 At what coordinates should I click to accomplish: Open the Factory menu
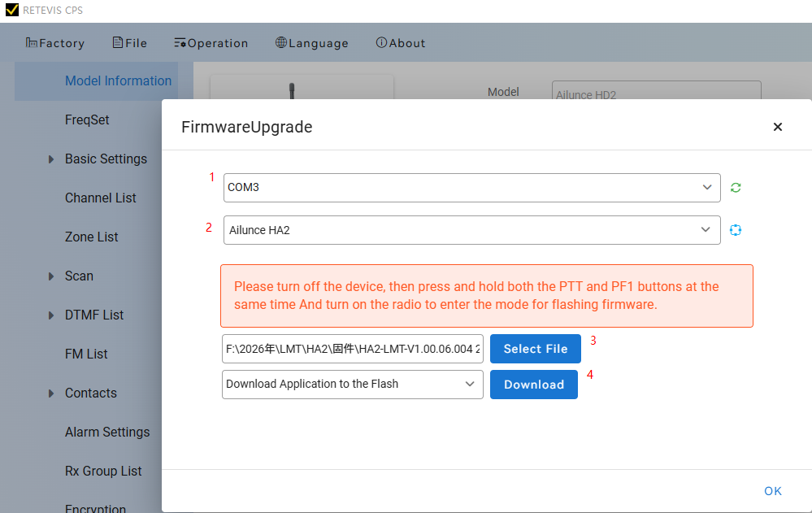click(55, 43)
